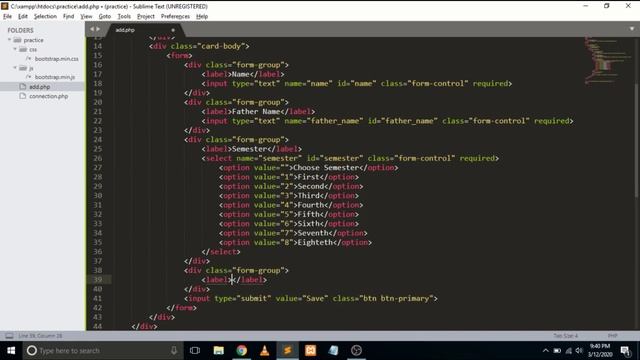640x360 pixels.
Task: Open the Tools menu
Action: [x=124, y=16]
